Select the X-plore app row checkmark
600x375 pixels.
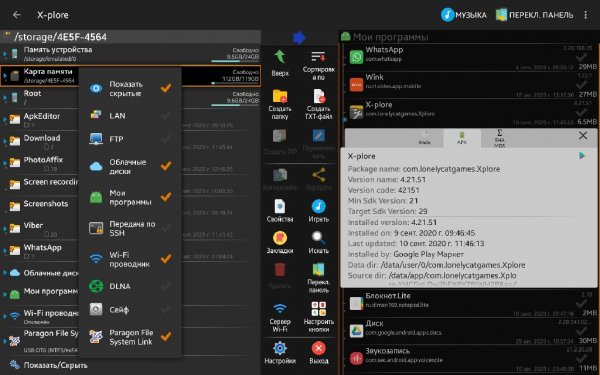pos(582,112)
